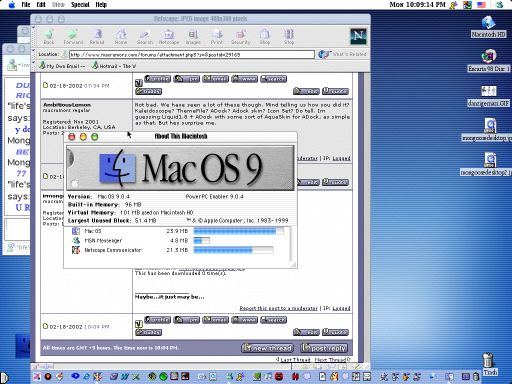Open the Edit menu
Screen dimensions: 512x384
pos(41,5)
